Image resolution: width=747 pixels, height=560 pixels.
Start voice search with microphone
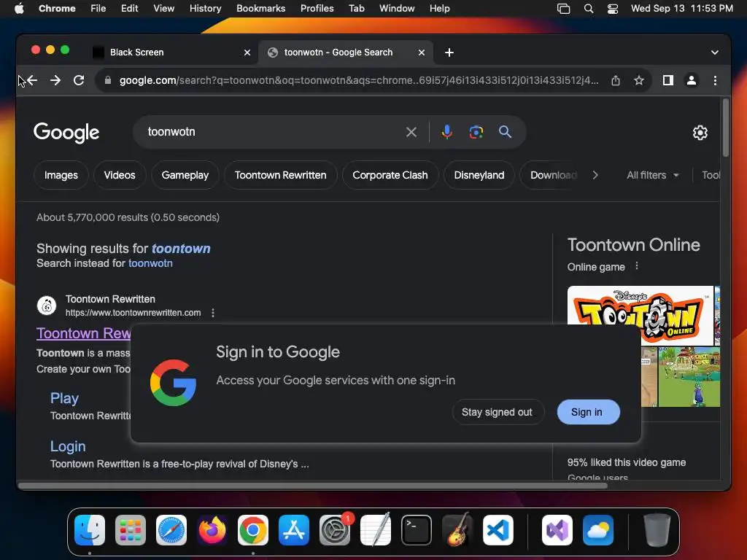click(447, 132)
